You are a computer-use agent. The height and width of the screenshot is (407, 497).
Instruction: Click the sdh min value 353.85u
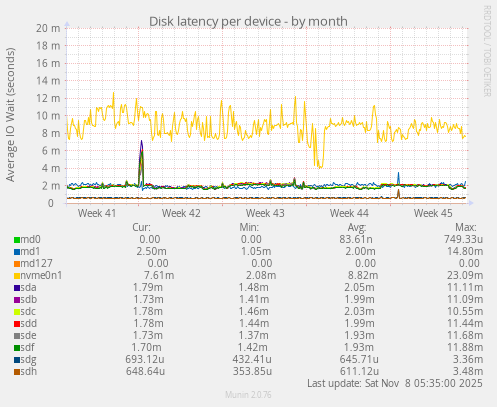252,371
